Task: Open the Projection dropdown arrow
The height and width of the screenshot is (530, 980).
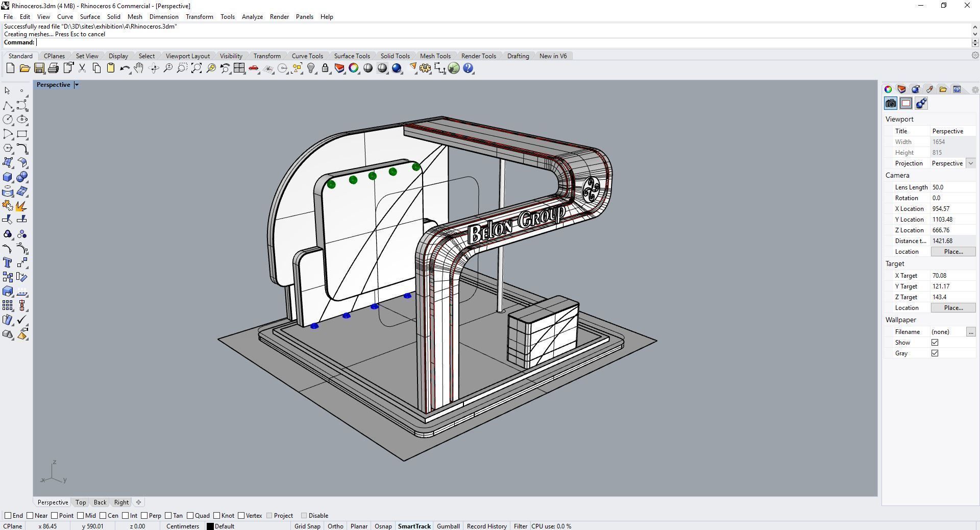Action: coord(970,163)
